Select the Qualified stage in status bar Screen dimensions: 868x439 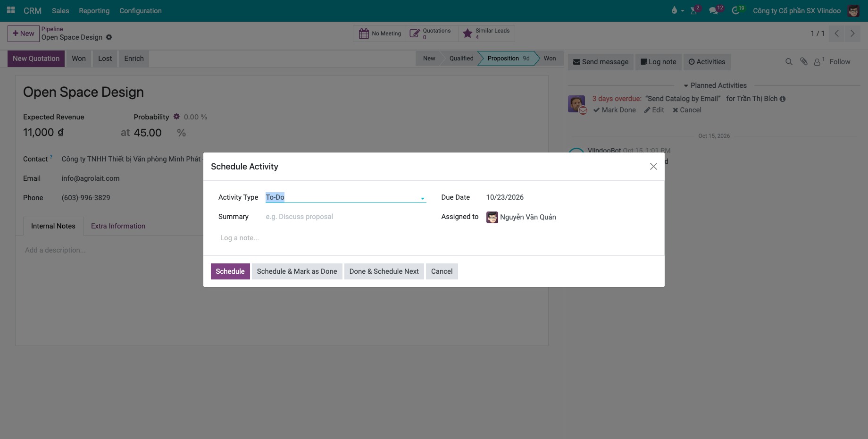(x=461, y=59)
